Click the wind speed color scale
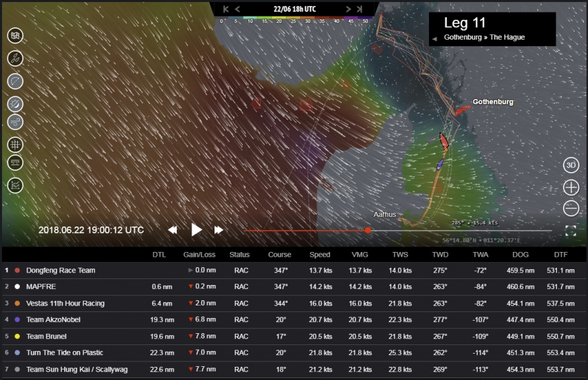The height and width of the screenshot is (380, 588). click(x=294, y=20)
